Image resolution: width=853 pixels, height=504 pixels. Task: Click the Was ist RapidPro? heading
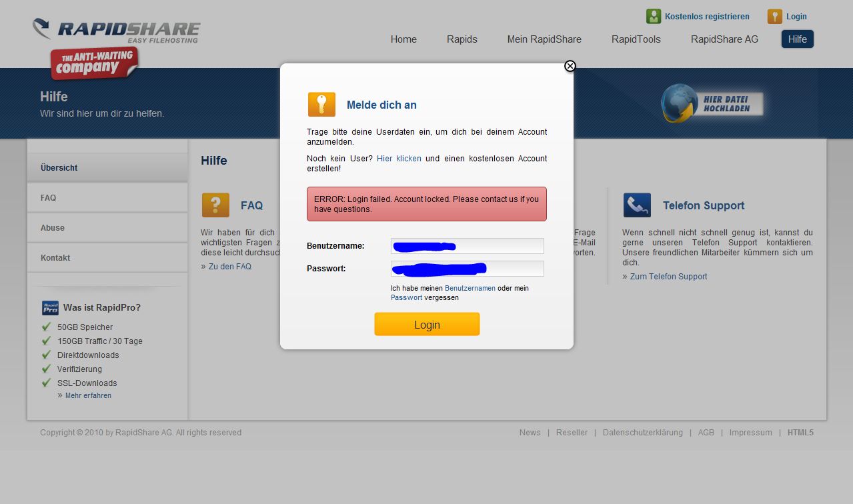[x=102, y=307]
